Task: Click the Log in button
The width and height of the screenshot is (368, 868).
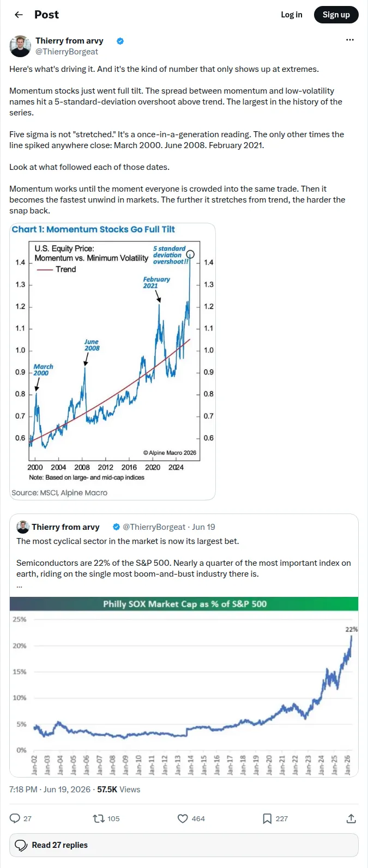Action: point(291,15)
